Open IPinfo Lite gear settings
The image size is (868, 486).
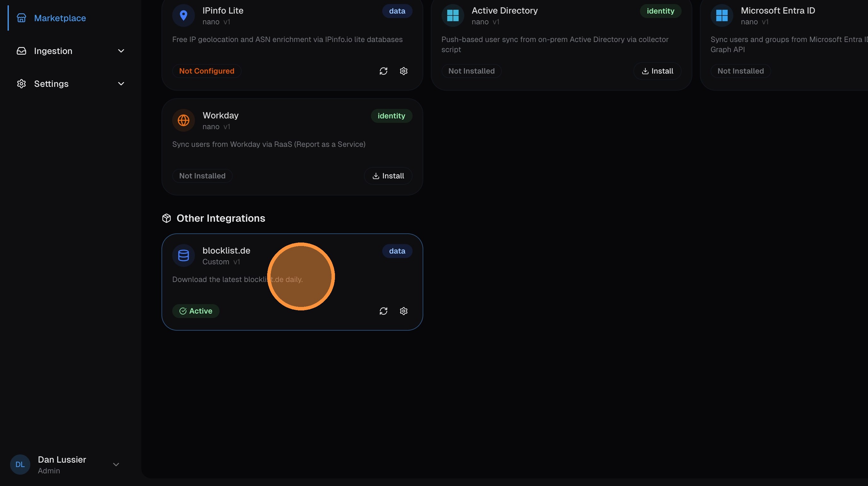pos(403,71)
